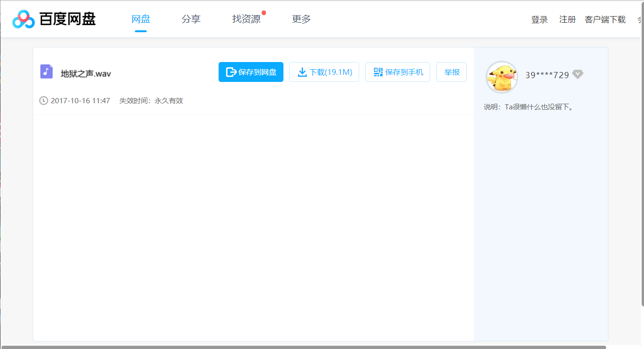Viewport: 644px width, 349px height.
Task: Click the download arrow icon in 下载 button
Action: click(x=302, y=72)
